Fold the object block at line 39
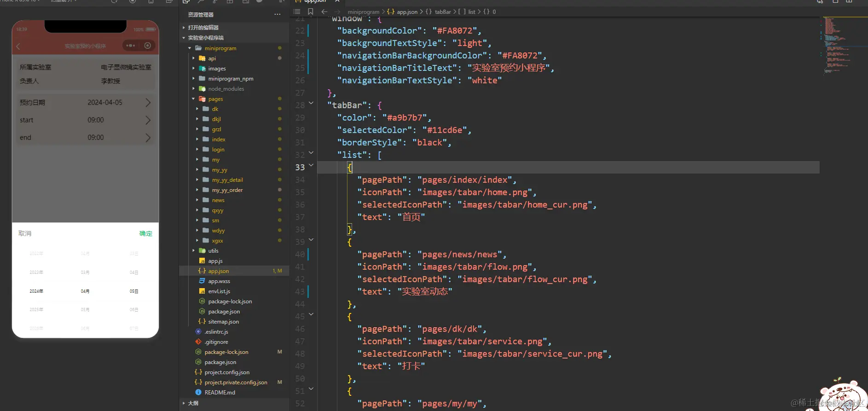The image size is (868, 411). [311, 240]
